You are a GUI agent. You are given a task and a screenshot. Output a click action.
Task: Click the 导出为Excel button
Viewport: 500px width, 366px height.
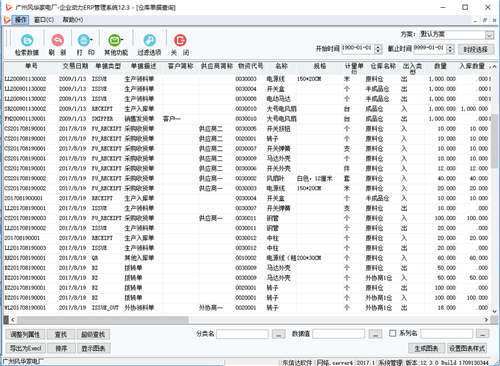pos(25,348)
